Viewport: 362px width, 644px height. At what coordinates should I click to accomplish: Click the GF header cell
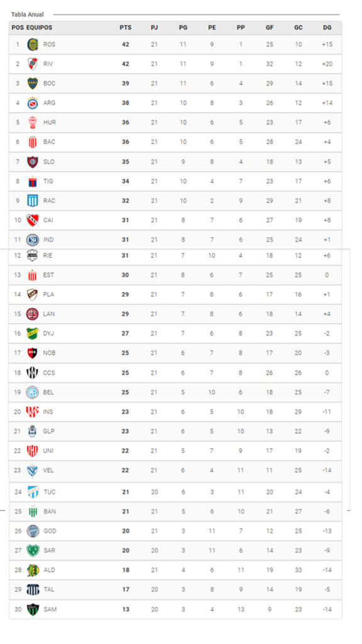tap(270, 28)
